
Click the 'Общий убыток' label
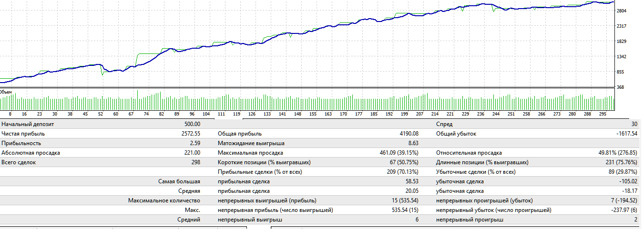click(x=456, y=134)
